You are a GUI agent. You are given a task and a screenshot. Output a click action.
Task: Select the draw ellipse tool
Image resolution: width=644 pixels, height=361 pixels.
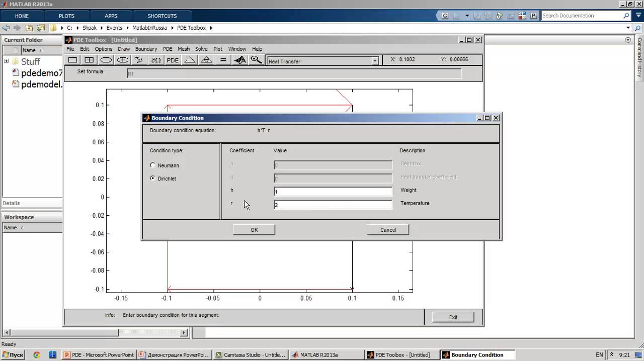tap(106, 60)
